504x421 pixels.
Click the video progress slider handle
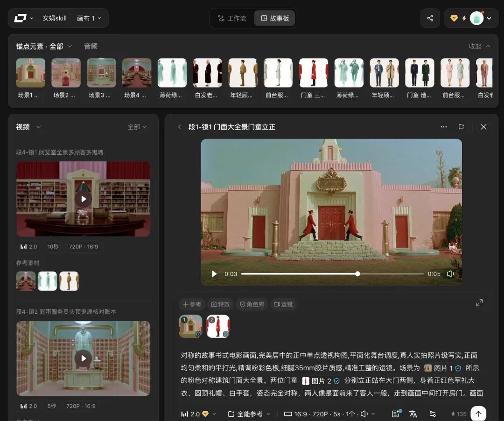tap(357, 274)
